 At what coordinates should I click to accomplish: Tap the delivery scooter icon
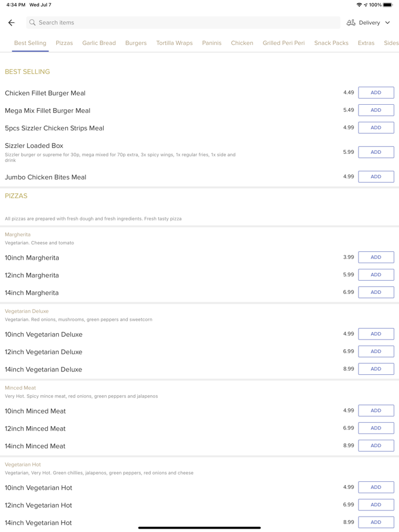(x=351, y=23)
